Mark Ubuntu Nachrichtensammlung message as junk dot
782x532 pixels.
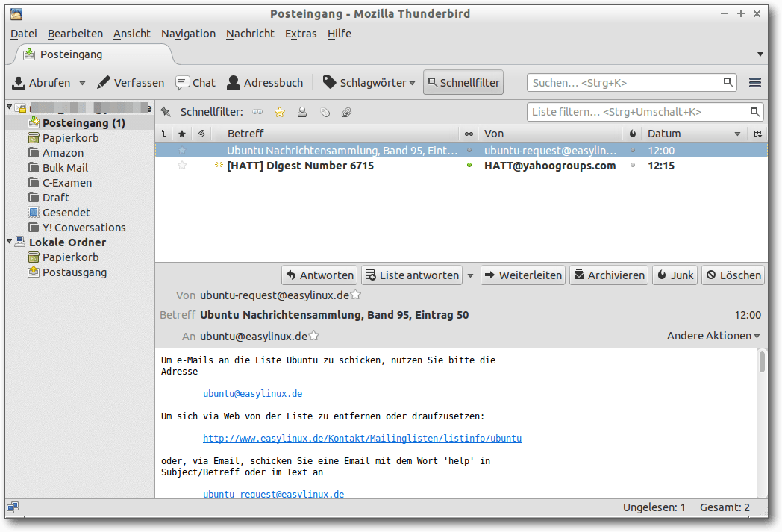tap(633, 151)
